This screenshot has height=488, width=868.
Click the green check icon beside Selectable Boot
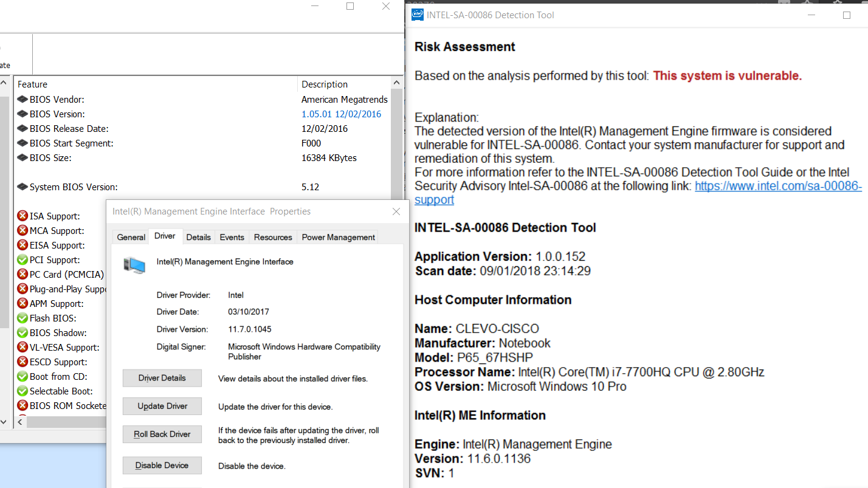[x=22, y=391]
